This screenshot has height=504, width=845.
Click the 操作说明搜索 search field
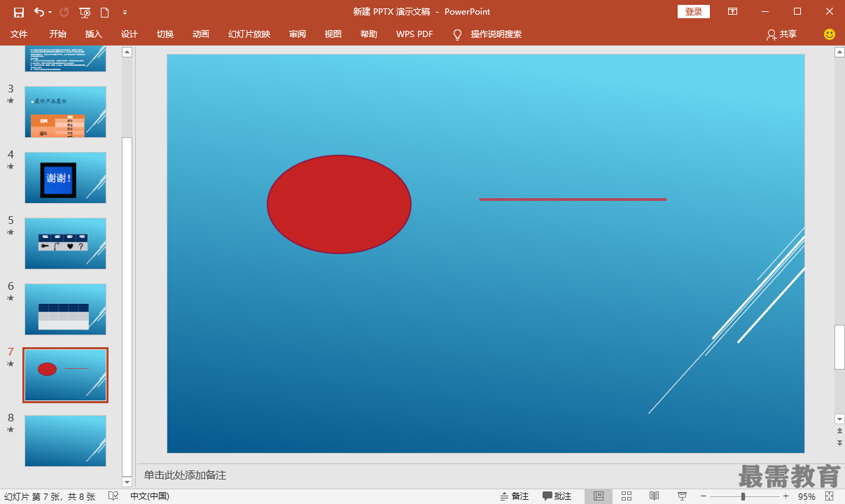click(x=496, y=34)
